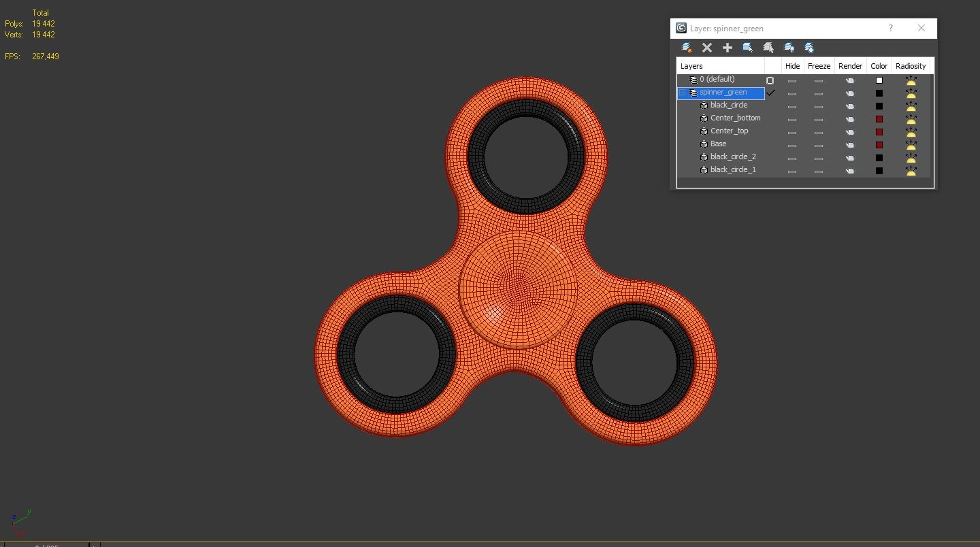Open help with the question mark button
The width and height of the screenshot is (980, 547).
point(890,28)
